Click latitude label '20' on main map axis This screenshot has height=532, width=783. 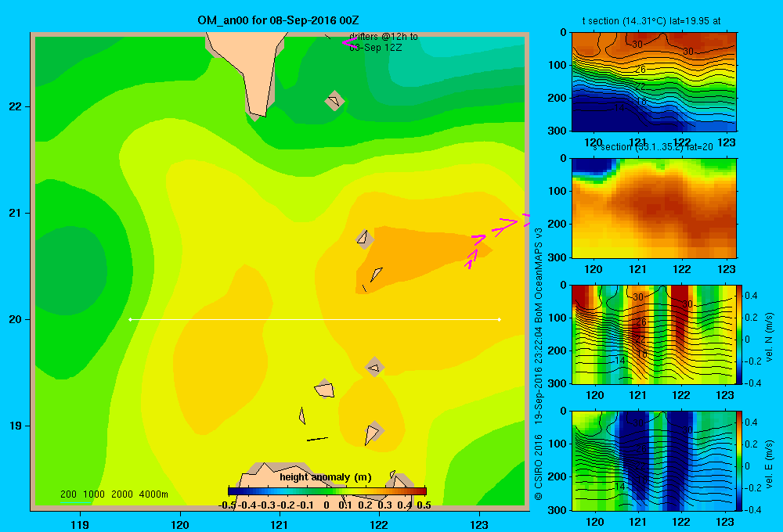(16, 319)
